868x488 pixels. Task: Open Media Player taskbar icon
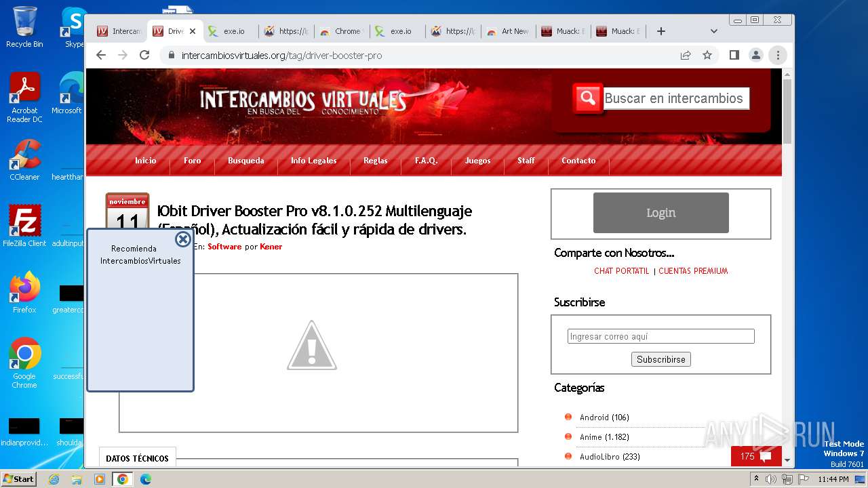100,479
